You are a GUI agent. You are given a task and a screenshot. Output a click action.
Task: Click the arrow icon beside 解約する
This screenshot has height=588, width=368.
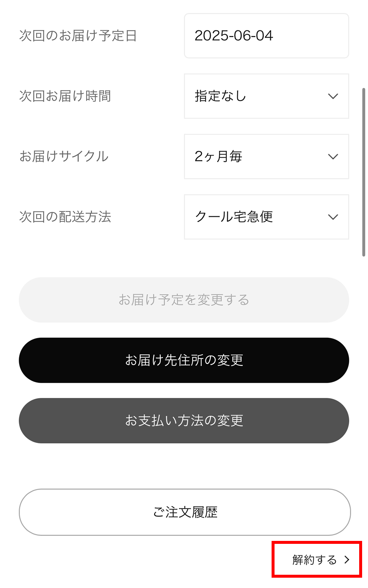[x=347, y=560]
